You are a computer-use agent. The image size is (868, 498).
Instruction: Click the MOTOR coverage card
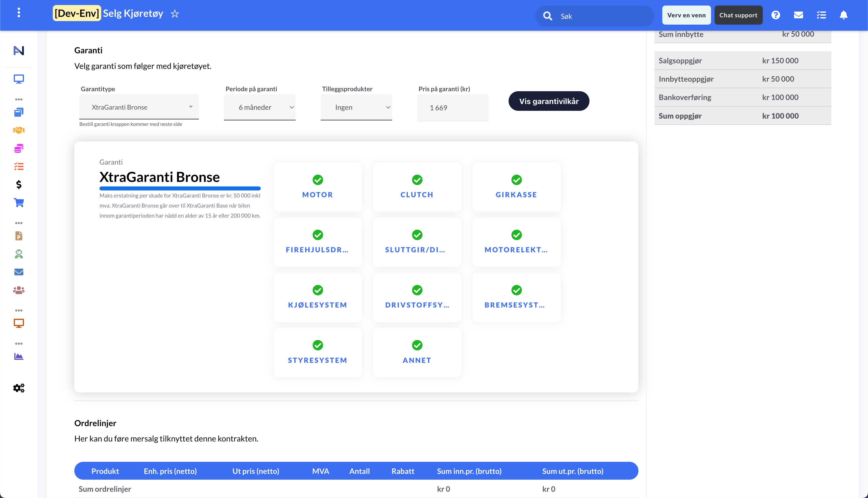click(318, 187)
